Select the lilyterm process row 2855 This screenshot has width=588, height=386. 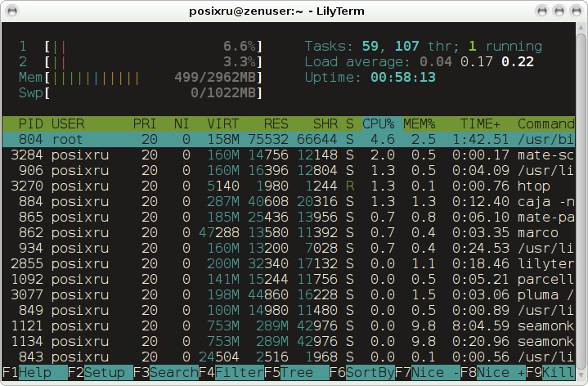(x=289, y=263)
